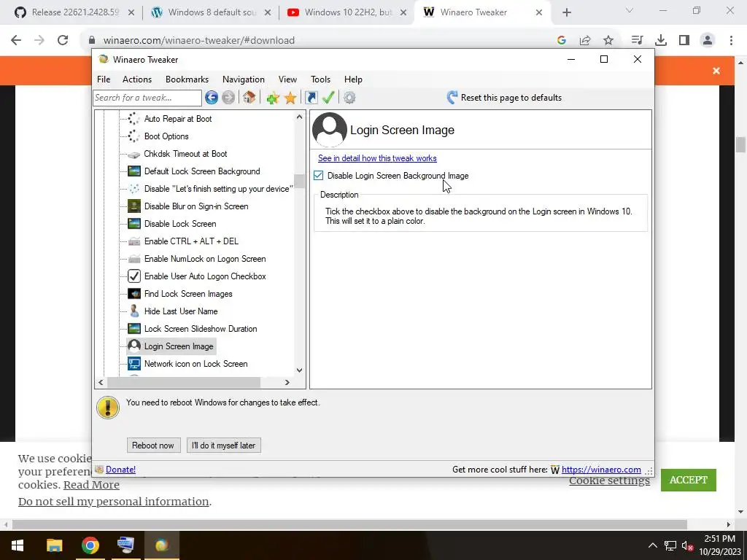Untick Disable Login Screen Background Image checkbox
This screenshot has width=747, height=560.
click(x=318, y=176)
